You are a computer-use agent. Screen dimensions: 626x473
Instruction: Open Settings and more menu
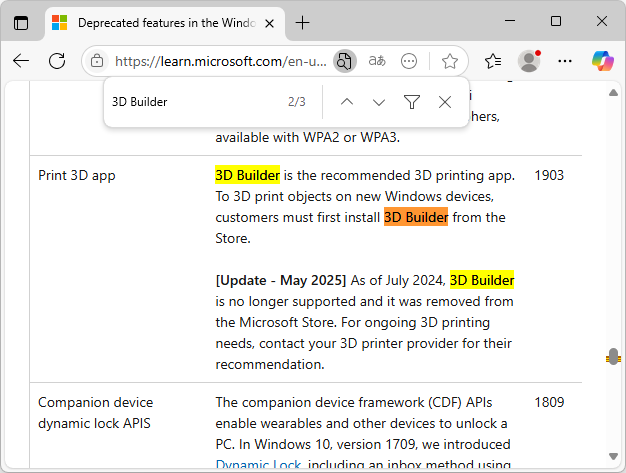point(565,61)
